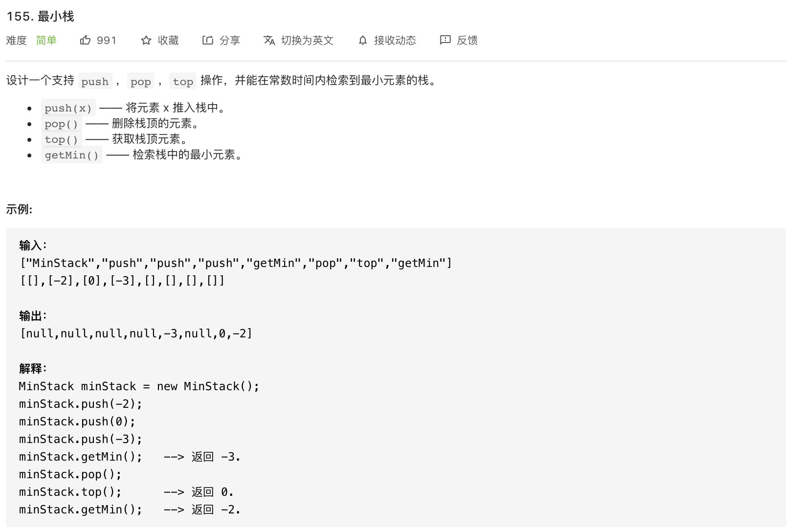Click the pop() code item in list
The image size is (797, 532).
point(61,124)
